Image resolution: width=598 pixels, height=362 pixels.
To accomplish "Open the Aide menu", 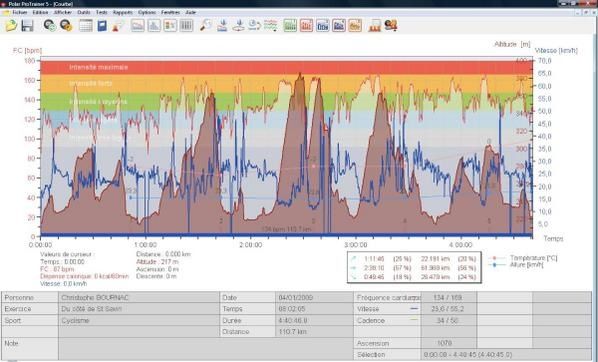I will click(x=190, y=12).
